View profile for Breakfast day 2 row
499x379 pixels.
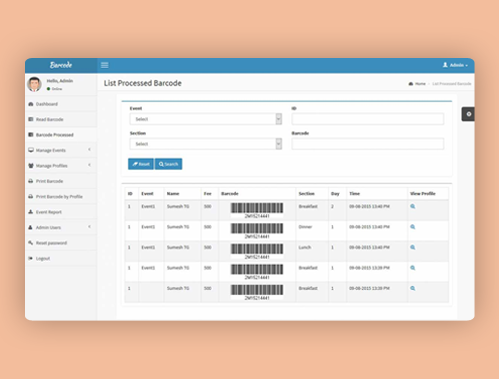(413, 206)
